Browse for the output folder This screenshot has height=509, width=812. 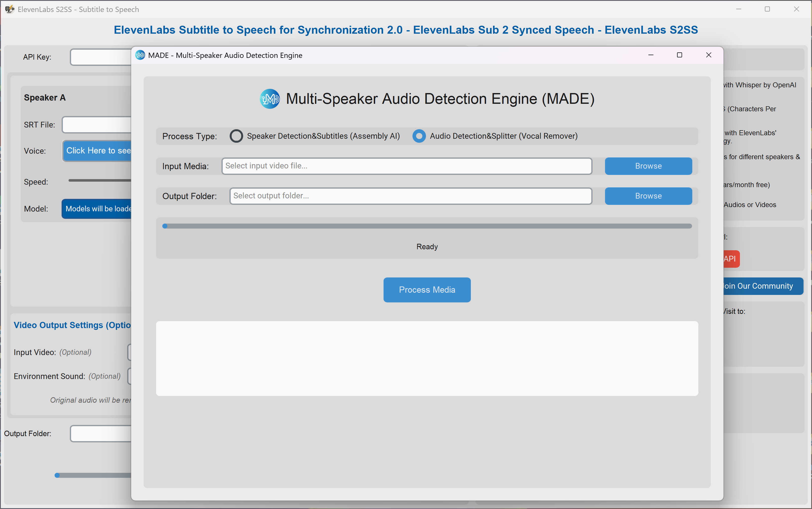tap(648, 196)
